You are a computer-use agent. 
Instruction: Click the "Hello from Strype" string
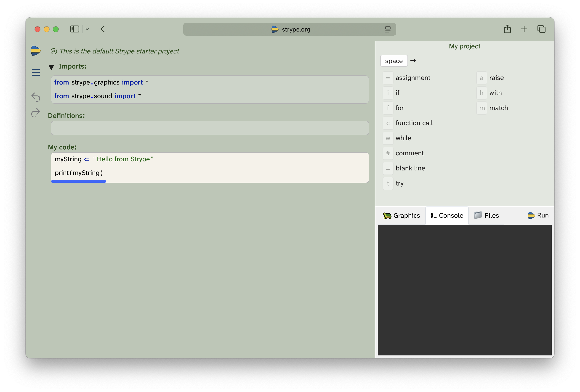[x=123, y=159]
